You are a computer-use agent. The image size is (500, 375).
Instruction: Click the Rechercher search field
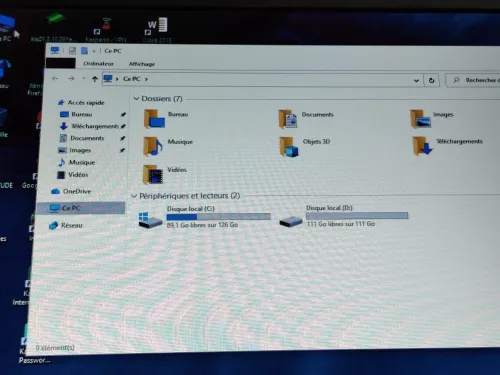pyautogui.click(x=473, y=80)
